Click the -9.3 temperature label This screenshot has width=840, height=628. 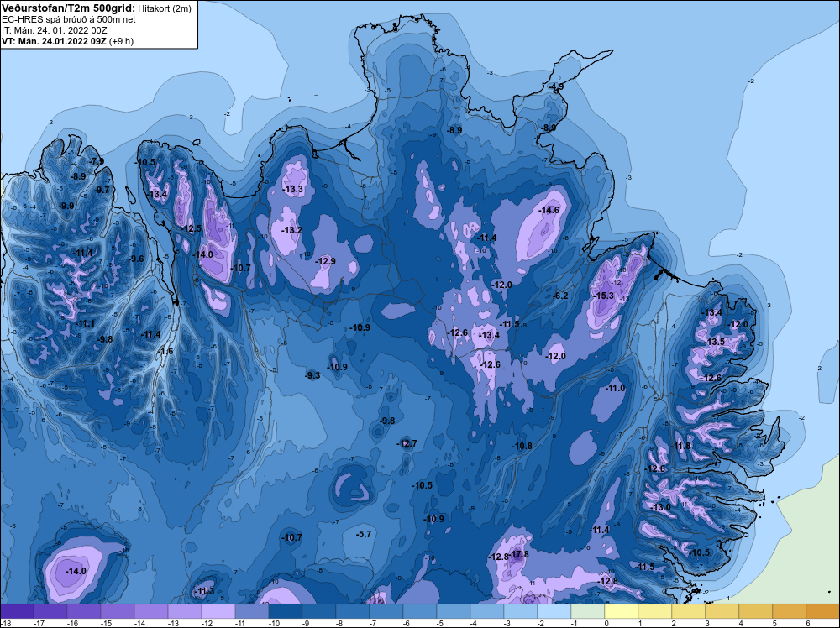[312, 375]
